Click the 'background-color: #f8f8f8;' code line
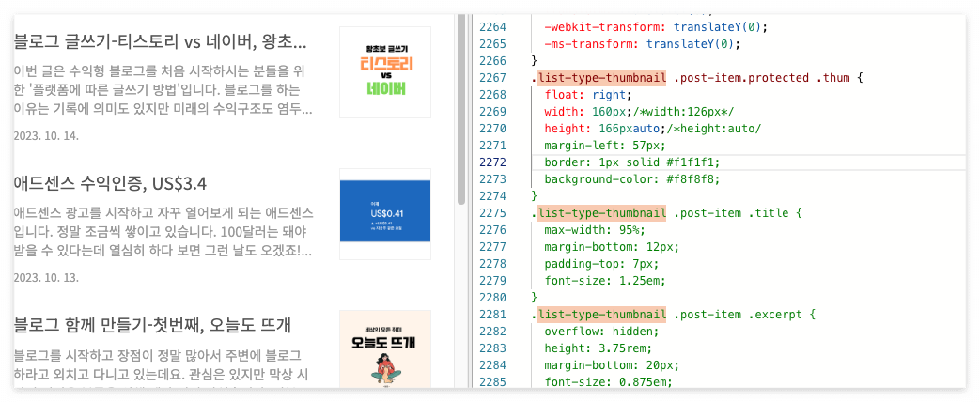980x402 pixels. pos(631,179)
